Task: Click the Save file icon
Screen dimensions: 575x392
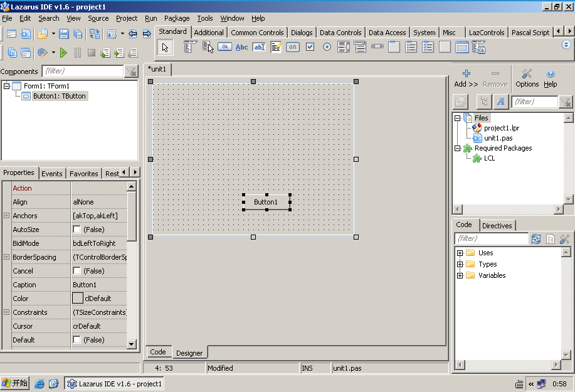Action: (64, 34)
